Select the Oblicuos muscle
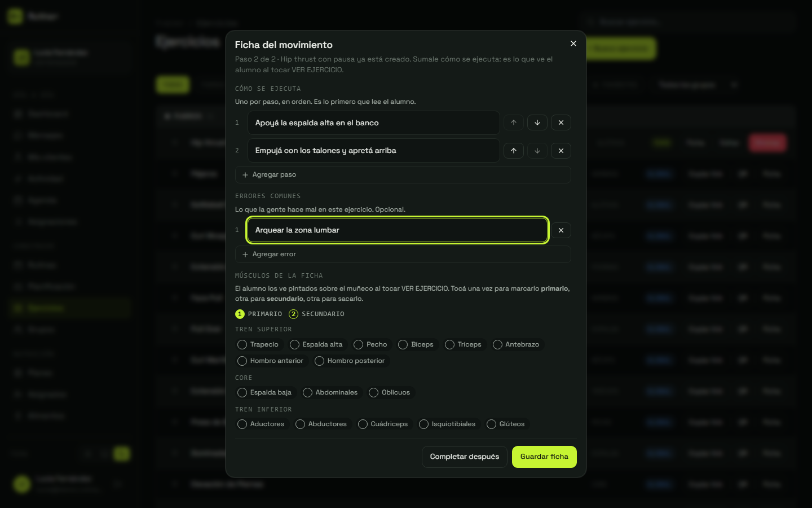 pos(390,392)
